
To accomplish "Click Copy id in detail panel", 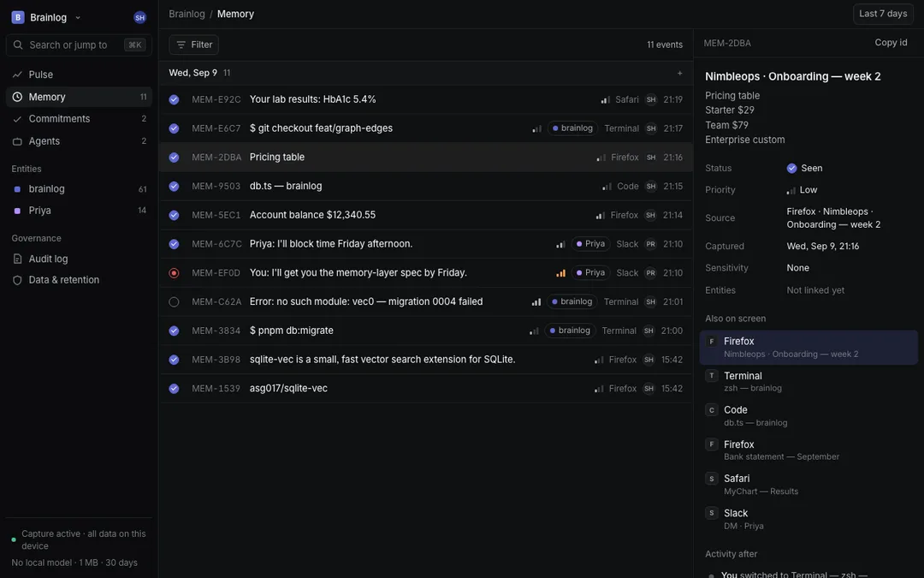I will click(x=891, y=43).
